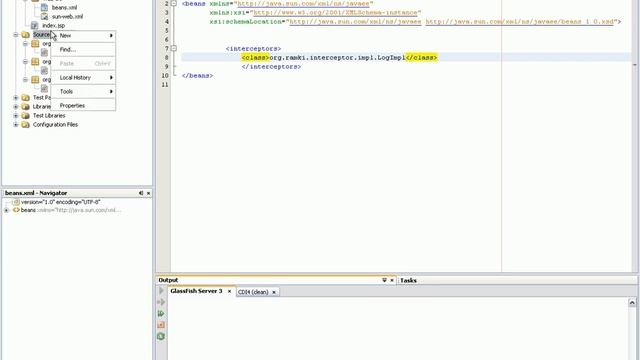Choose Find... from the context menu
640x360 pixels.
(x=83, y=49)
